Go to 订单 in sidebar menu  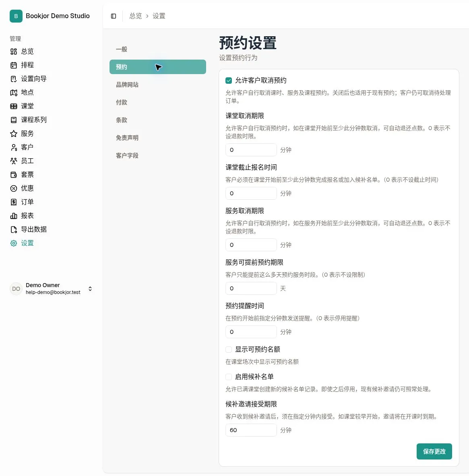pyautogui.click(x=27, y=202)
